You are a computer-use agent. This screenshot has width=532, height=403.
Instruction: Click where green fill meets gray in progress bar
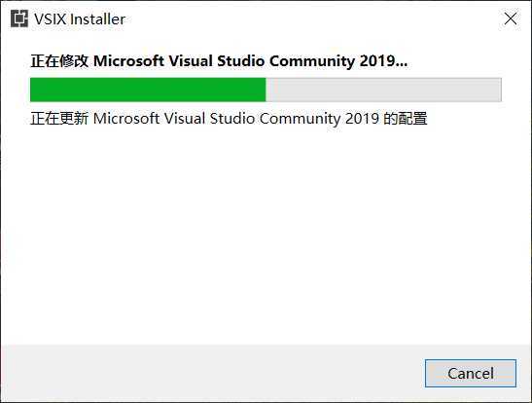point(266,90)
